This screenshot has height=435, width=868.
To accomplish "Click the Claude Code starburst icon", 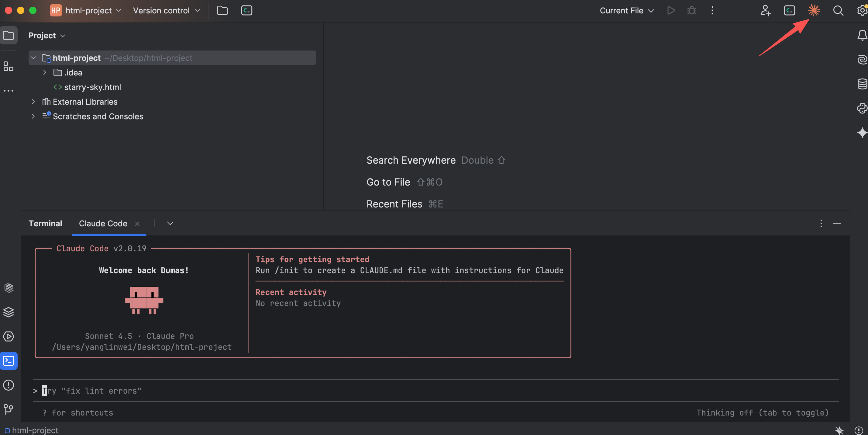I will 813,10.
